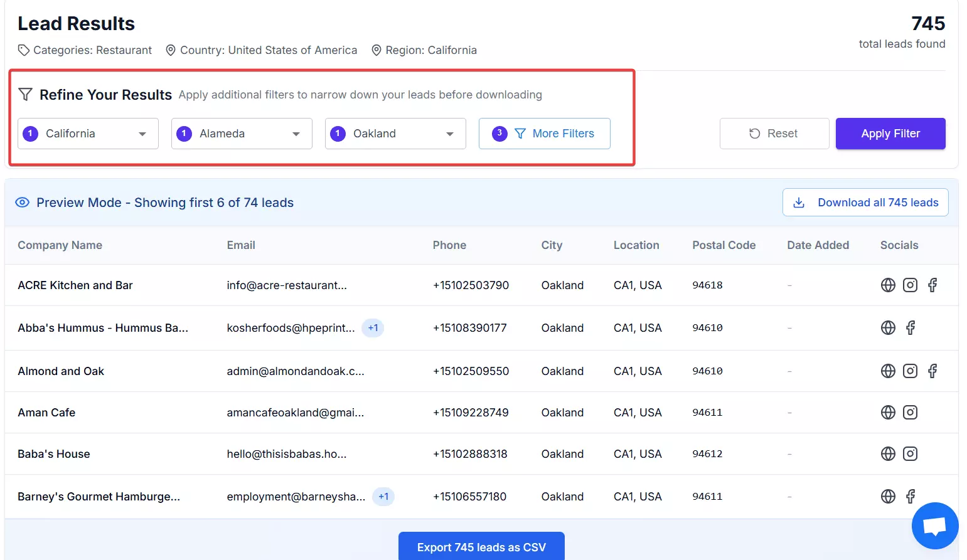The width and height of the screenshot is (967, 560).
Task: Click email employment@barneysha...
Action: (296, 497)
